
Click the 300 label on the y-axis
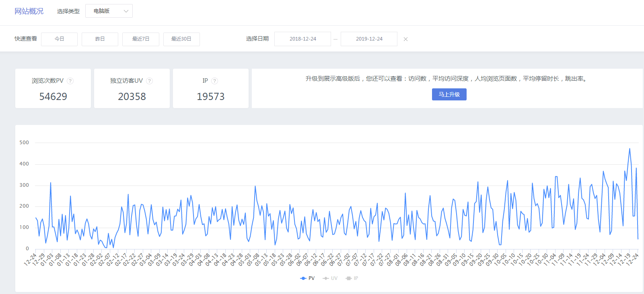tap(24, 185)
